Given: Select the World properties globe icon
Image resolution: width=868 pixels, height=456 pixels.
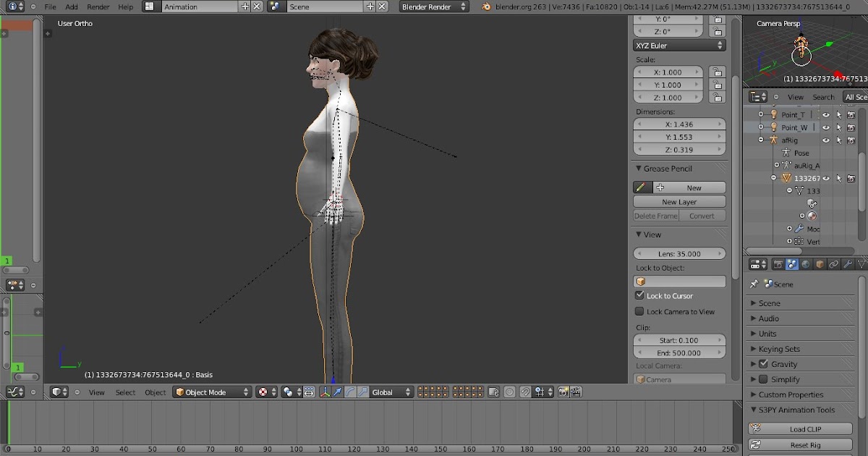Looking at the screenshot, I should pyautogui.click(x=806, y=263).
